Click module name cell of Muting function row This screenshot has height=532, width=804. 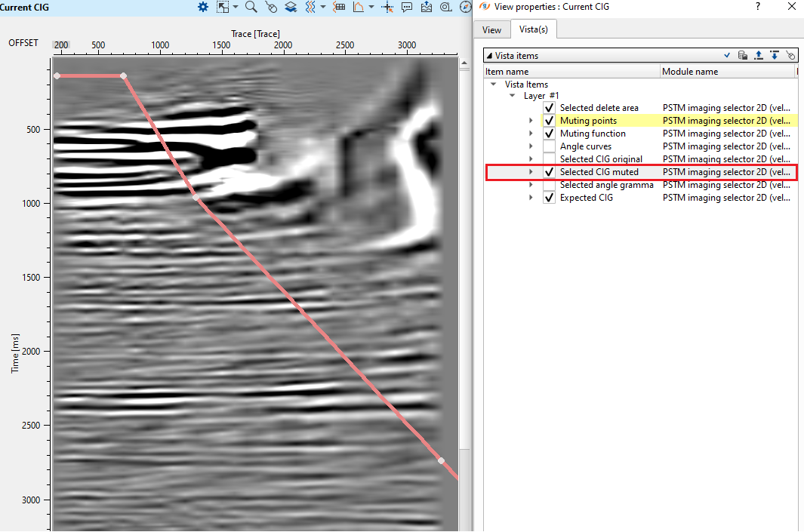click(726, 134)
